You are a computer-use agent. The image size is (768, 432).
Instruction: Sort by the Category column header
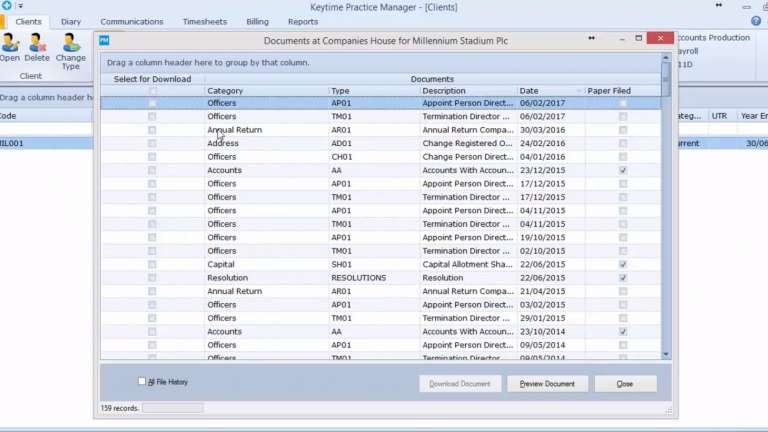pos(266,91)
